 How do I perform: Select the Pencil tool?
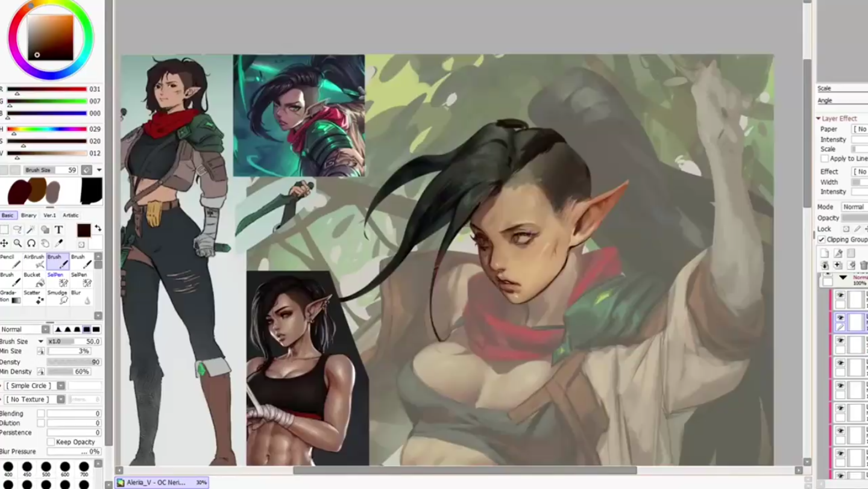pyautogui.click(x=10, y=261)
